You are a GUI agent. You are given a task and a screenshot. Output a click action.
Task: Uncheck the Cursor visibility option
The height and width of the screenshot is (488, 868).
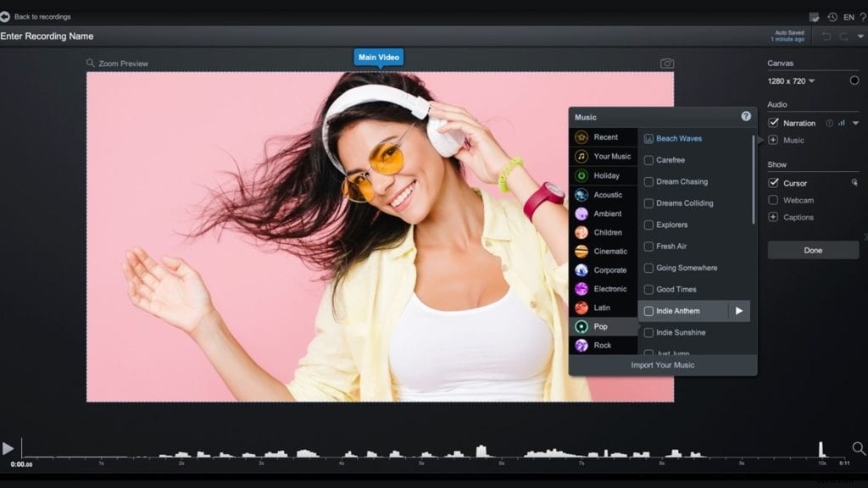[774, 183]
